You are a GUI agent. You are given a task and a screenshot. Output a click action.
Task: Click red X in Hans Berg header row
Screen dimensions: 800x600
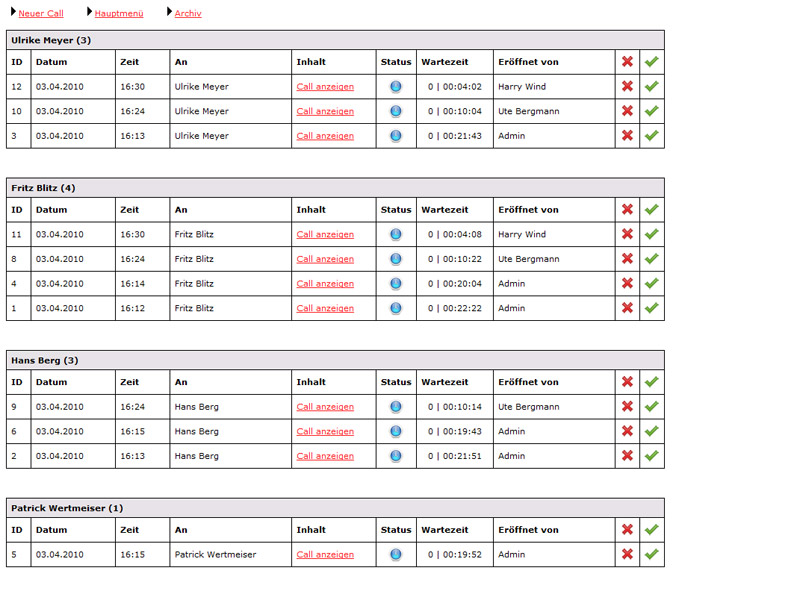coord(628,382)
